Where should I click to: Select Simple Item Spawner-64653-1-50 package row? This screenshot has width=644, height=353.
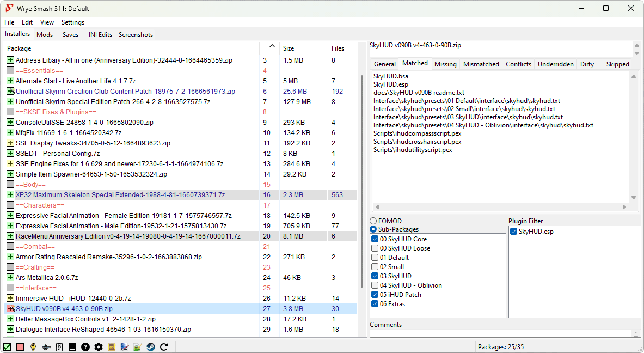181,174
